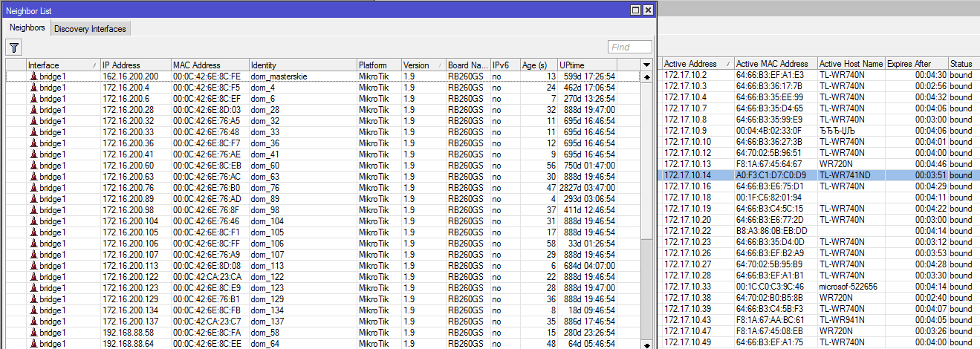Click bridge1 icon in dom_137 row
Viewport: 980px width, 349px height.
(33, 321)
